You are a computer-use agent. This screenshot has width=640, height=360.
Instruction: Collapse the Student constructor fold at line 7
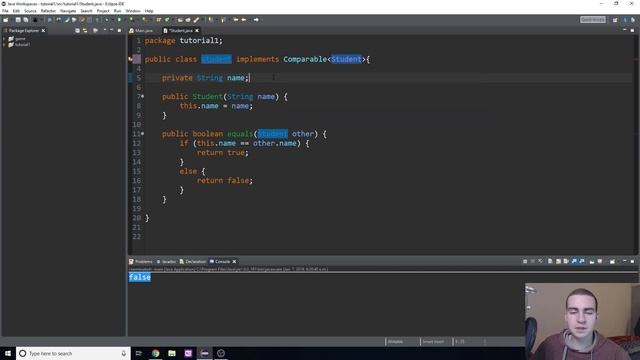142,96
